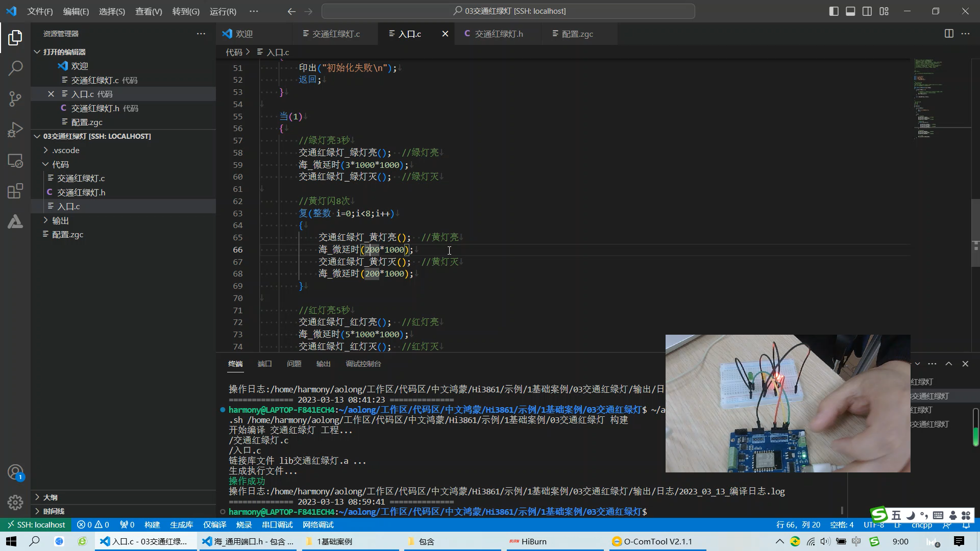Switch to the 交通红绿灯.h editor tab

(x=498, y=34)
